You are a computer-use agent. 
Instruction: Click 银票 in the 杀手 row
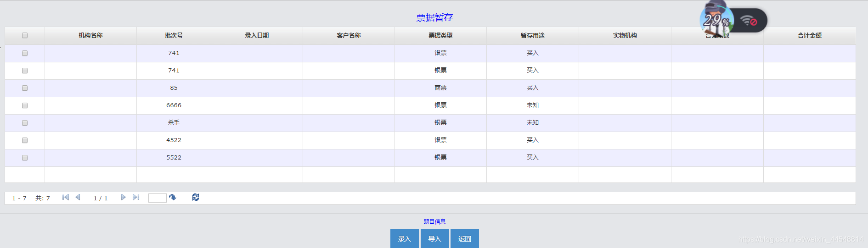(440, 123)
